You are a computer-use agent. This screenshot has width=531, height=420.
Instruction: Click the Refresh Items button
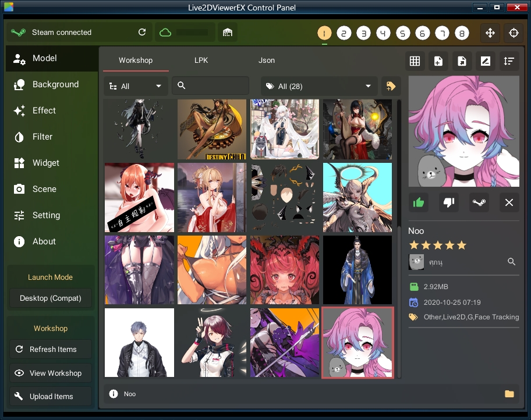tap(51, 350)
